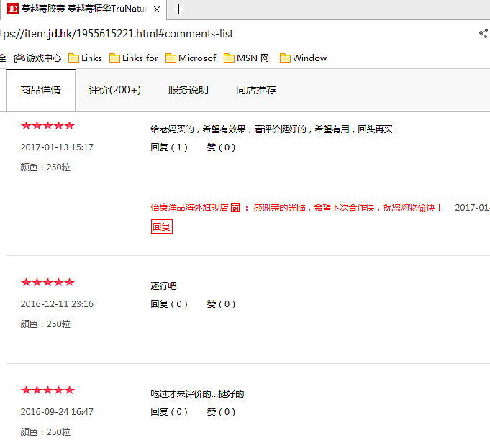Click the red 商 merchant badge icon
The image size is (490, 448).
235,207
